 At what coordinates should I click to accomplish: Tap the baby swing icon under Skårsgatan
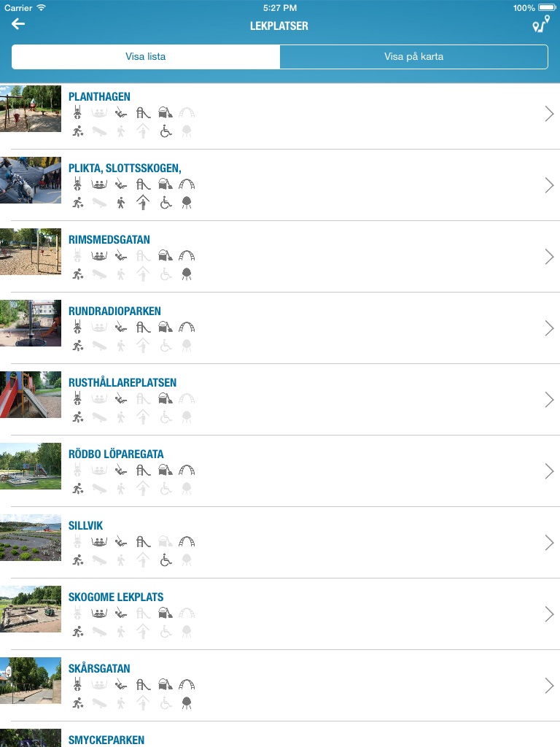(77, 684)
